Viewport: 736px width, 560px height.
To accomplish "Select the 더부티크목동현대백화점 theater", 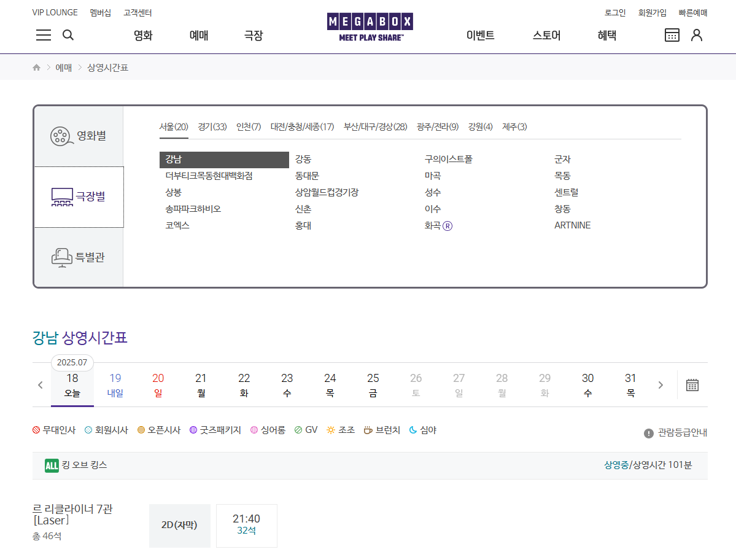I will 209,176.
